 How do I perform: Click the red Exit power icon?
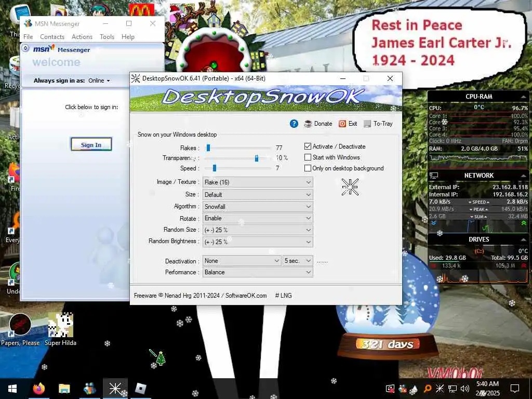click(342, 124)
